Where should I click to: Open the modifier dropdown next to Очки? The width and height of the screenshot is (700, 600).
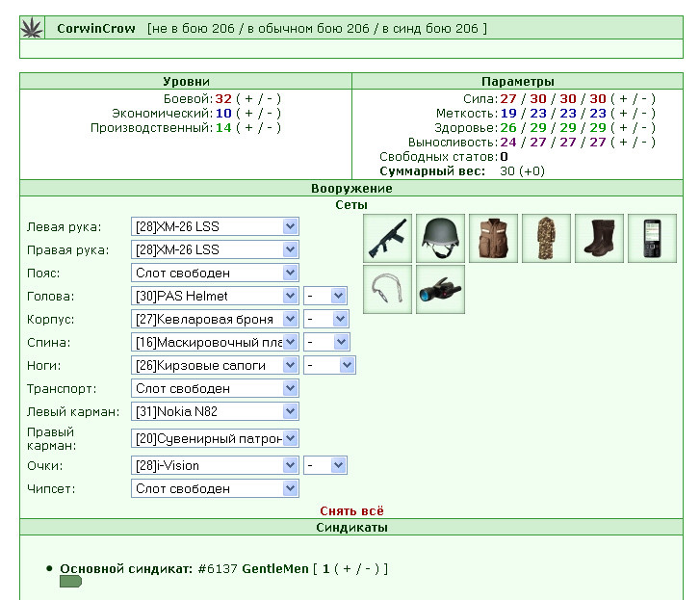[x=325, y=465]
